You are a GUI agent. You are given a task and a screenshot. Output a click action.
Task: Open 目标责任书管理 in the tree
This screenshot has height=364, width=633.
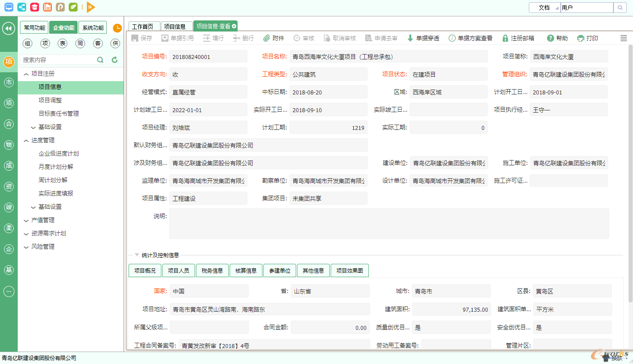[x=59, y=114]
